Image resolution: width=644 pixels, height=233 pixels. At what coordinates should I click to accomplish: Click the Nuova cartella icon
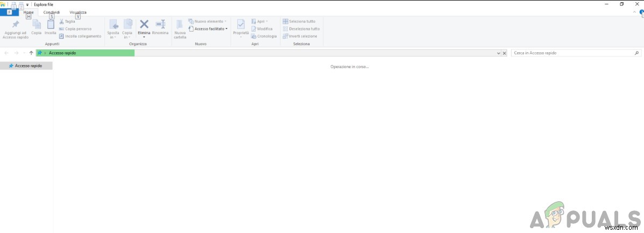point(180,24)
